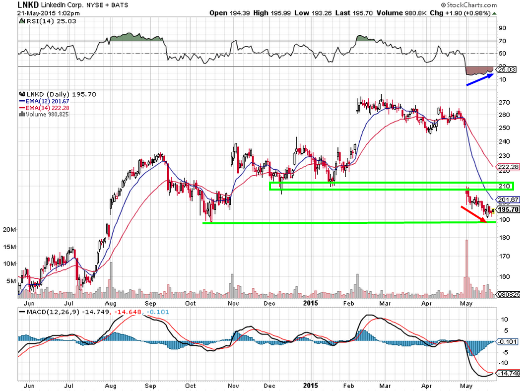Click the 201.67 EMA tag on price axis
The height and width of the screenshot is (392, 532).
click(508, 200)
